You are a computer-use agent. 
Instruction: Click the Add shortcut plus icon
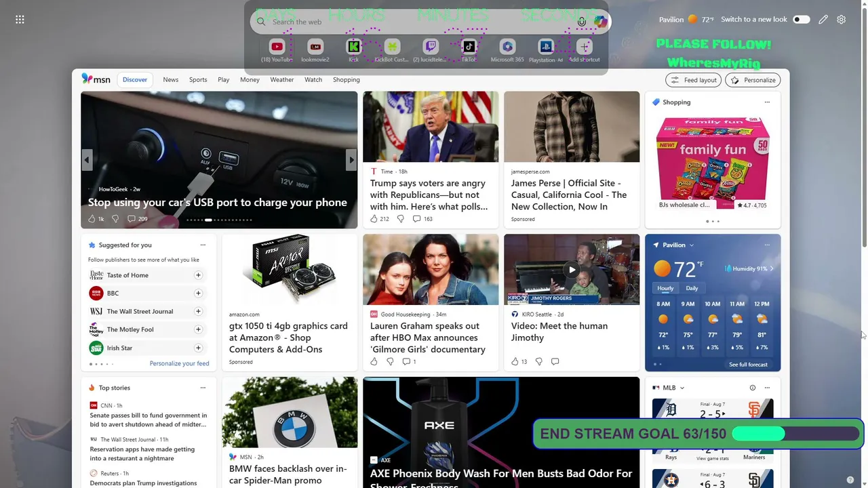[x=584, y=47]
